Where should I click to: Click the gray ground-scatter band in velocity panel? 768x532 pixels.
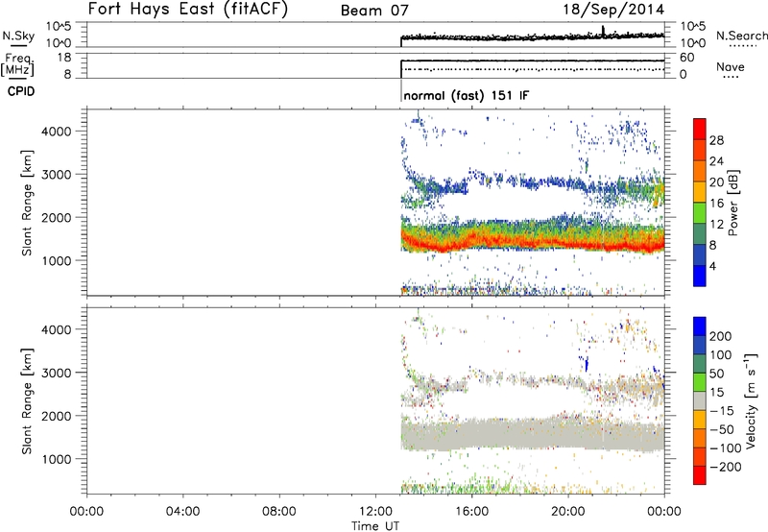point(533,434)
